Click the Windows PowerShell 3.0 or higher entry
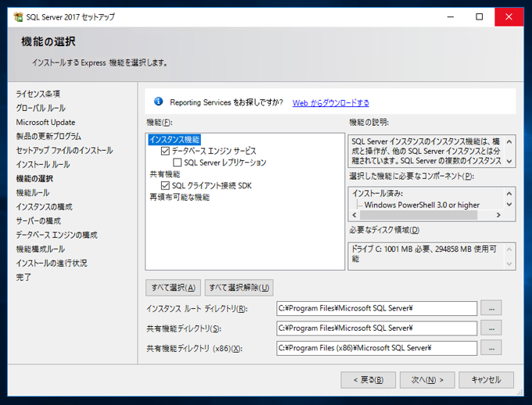Viewport: 532px width, 405px height. point(422,205)
